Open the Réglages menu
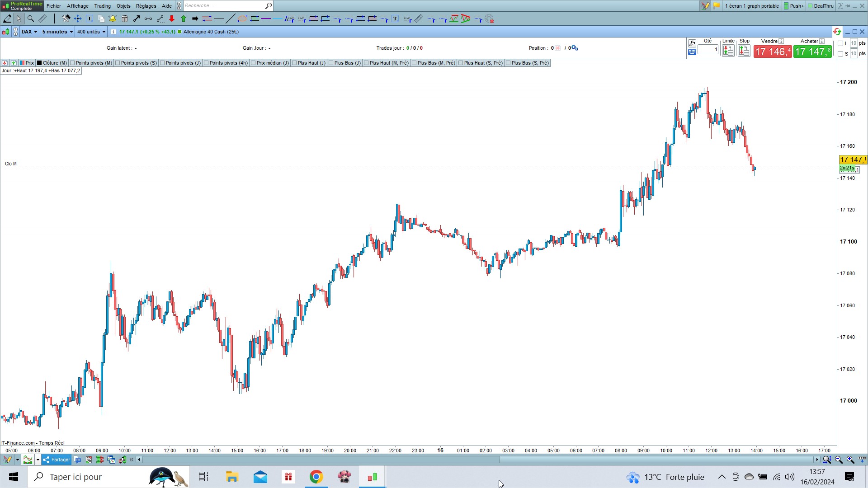Screen dimensions: 868x488 click(146, 6)
